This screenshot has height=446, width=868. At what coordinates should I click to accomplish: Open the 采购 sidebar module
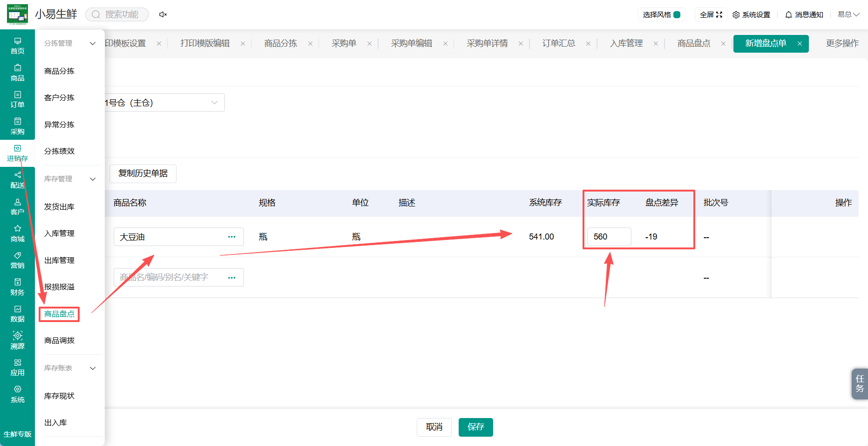pyautogui.click(x=17, y=126)
